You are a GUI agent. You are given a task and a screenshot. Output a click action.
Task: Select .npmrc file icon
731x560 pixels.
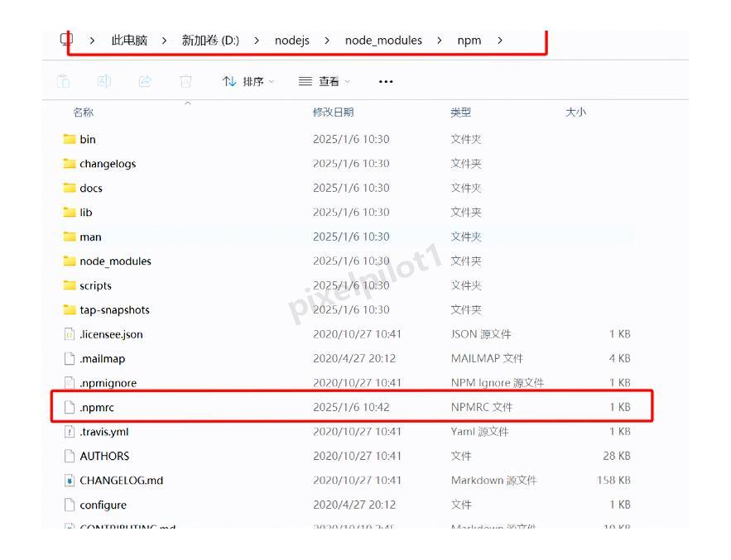click(x=70, y=407)
